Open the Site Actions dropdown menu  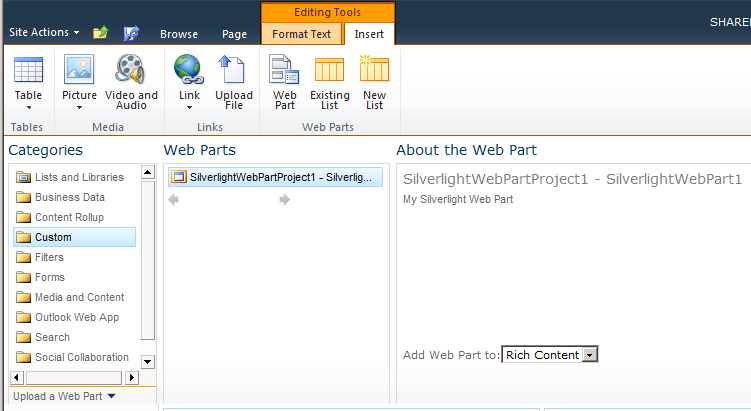point(44,32)
